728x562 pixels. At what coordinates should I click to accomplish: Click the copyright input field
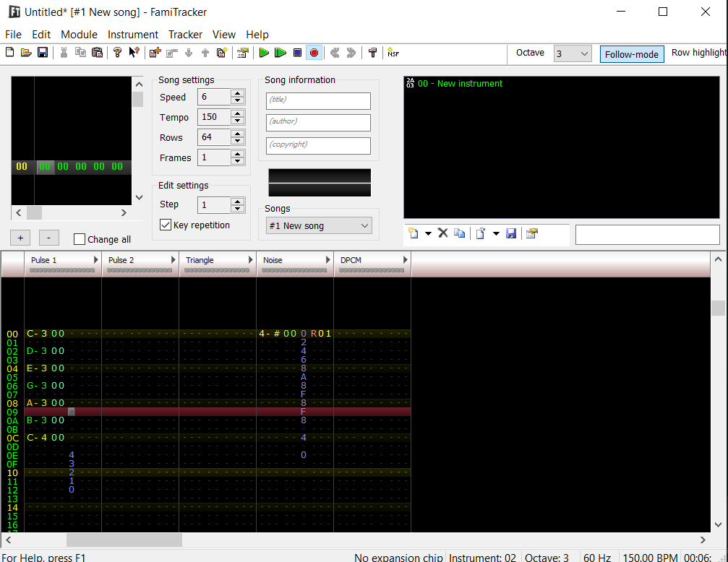click(x=319, y=146)
